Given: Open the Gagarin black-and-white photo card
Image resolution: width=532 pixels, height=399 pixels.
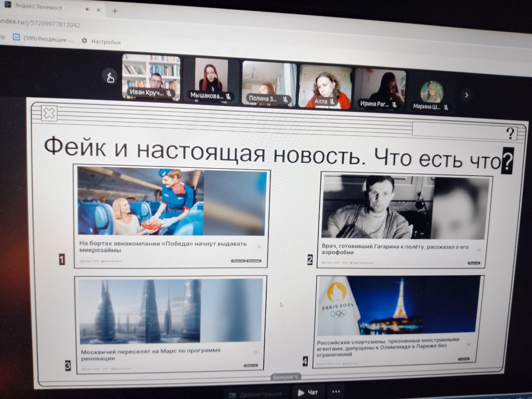Looking at the screenshot, I should [x=406, y=207].
